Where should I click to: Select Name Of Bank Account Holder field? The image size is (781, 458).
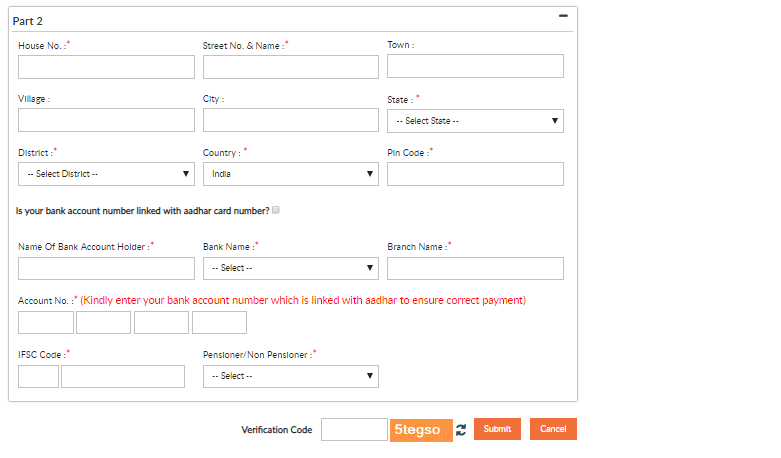point(106,268)
